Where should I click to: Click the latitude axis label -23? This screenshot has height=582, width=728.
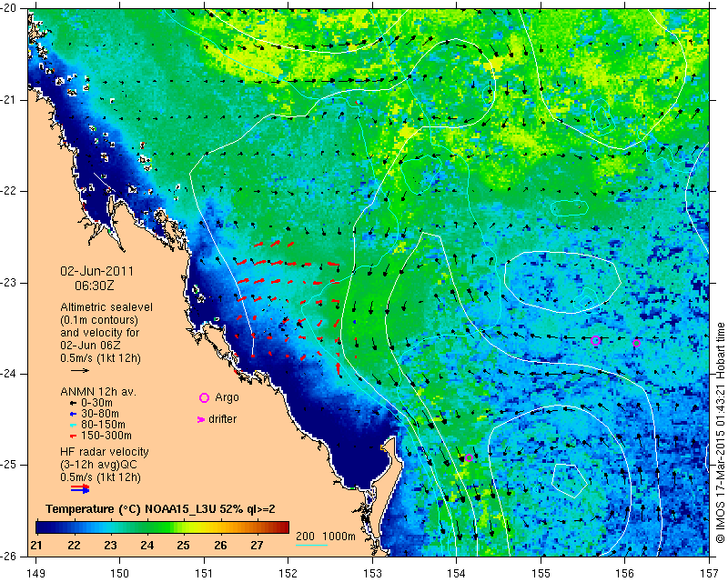(x=8, y=282)
